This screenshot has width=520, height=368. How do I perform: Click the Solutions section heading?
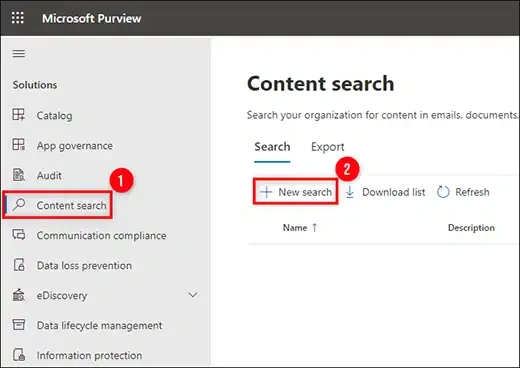tap(35, 85)
